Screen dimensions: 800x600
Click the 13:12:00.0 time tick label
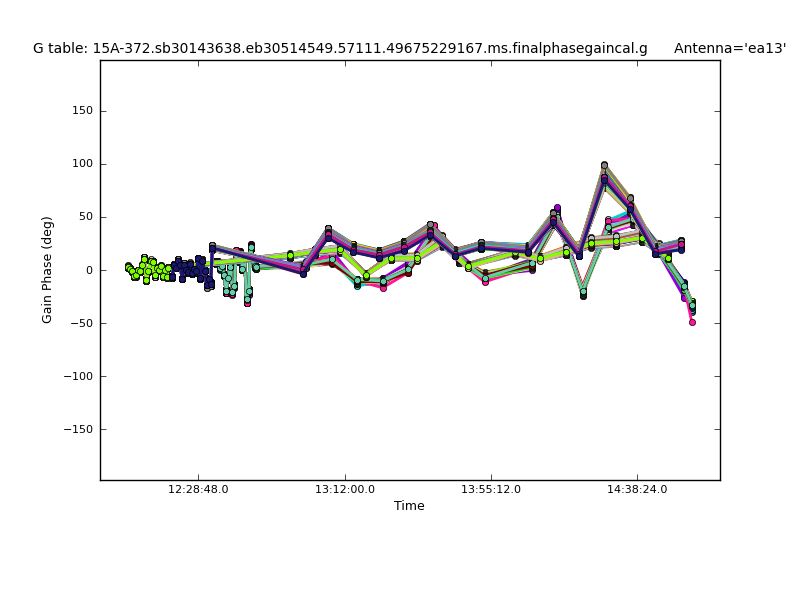[345, 490]
